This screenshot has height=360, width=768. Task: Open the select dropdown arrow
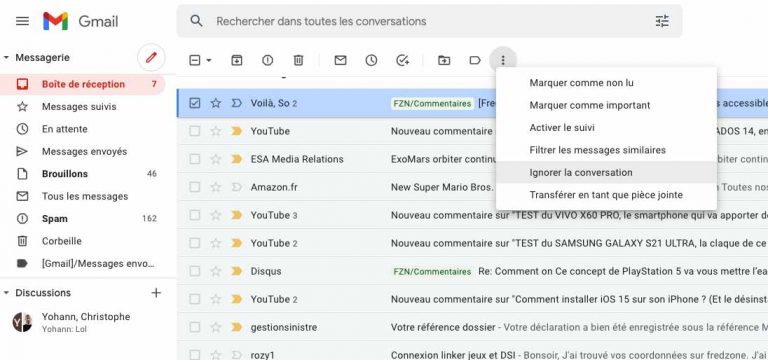[x=209, y=60]
